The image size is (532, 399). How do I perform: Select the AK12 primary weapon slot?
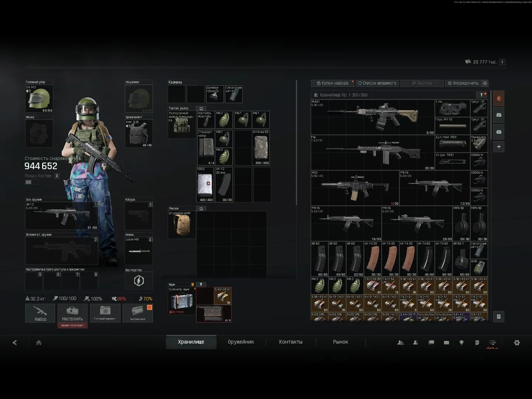pos(62,216)
